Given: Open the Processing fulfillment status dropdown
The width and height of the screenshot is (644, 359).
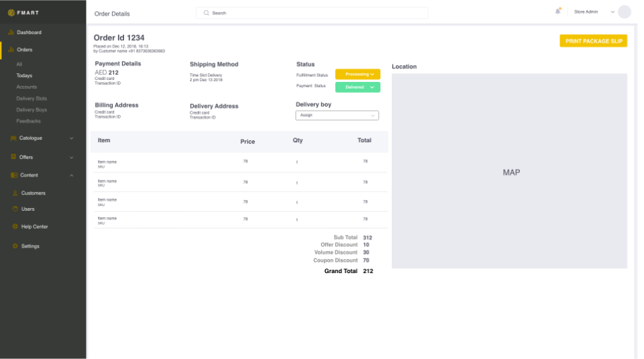Looking at the screenshot, I should click(x=358, y=74).
